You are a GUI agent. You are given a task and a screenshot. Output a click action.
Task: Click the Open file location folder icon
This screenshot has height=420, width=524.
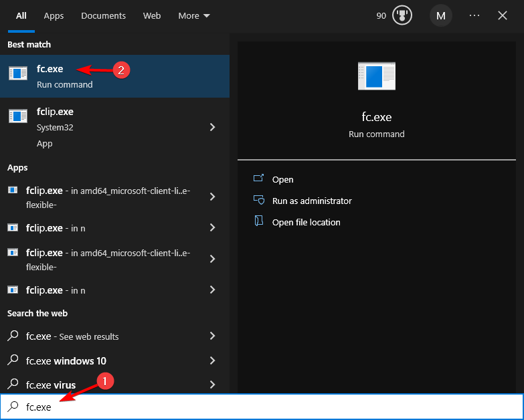259,221
